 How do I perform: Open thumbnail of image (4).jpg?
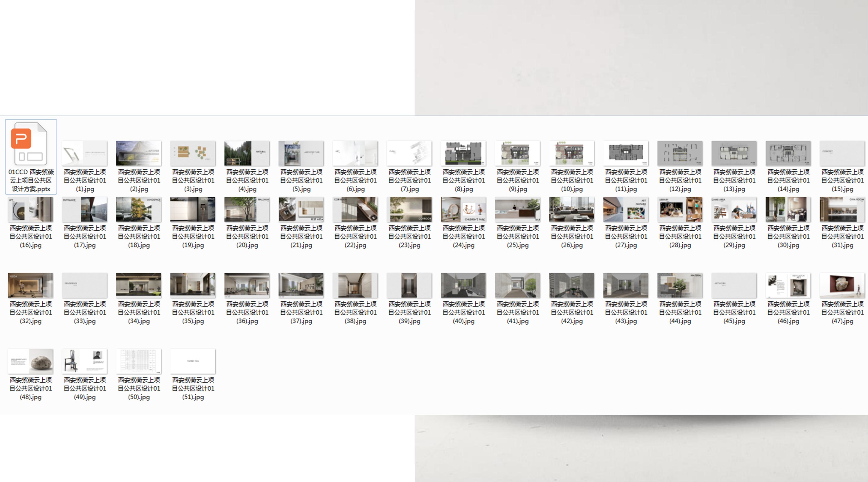(x=247, y=153)
